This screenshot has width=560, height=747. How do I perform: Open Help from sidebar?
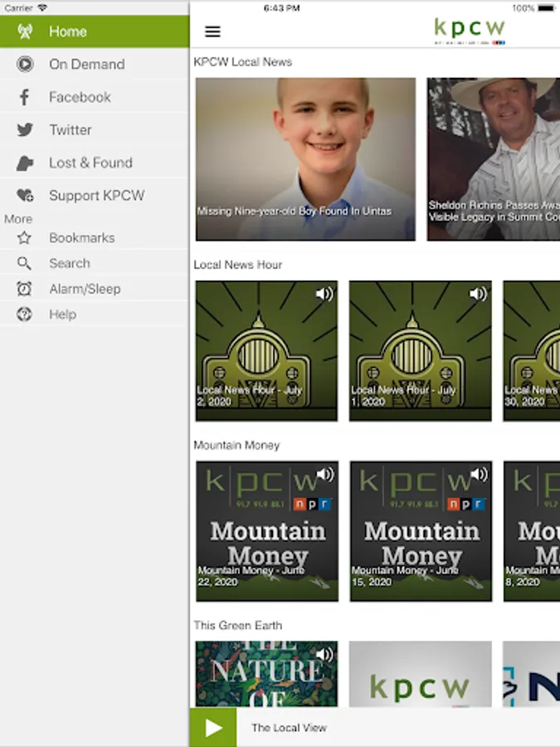(x=95, y=315)
